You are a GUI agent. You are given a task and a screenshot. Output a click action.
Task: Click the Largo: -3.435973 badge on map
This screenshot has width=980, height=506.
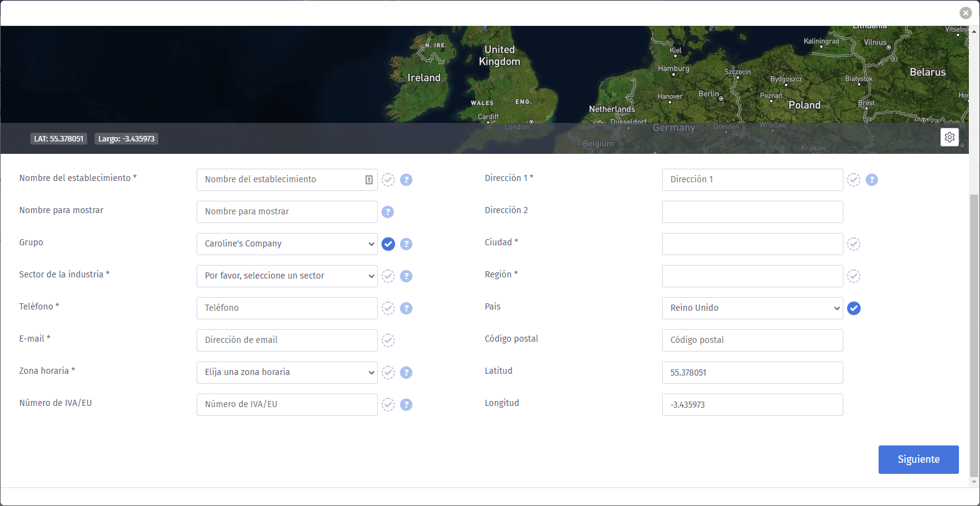[126, 139]
